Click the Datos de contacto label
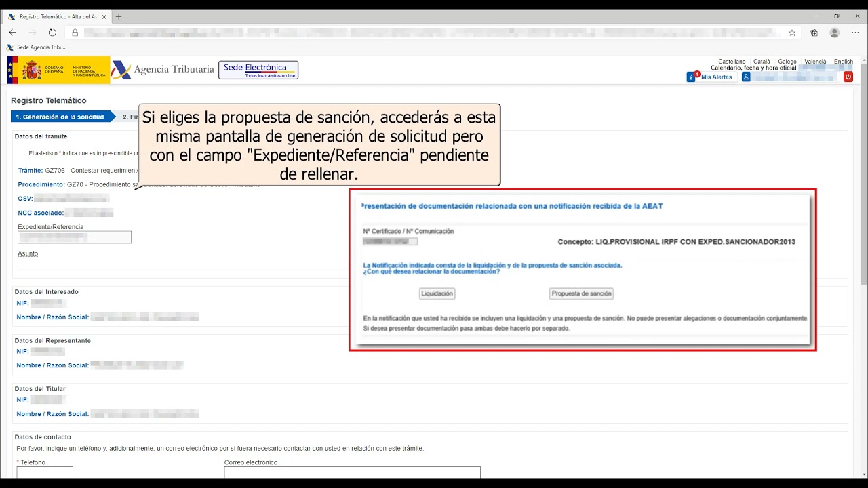 43,437
